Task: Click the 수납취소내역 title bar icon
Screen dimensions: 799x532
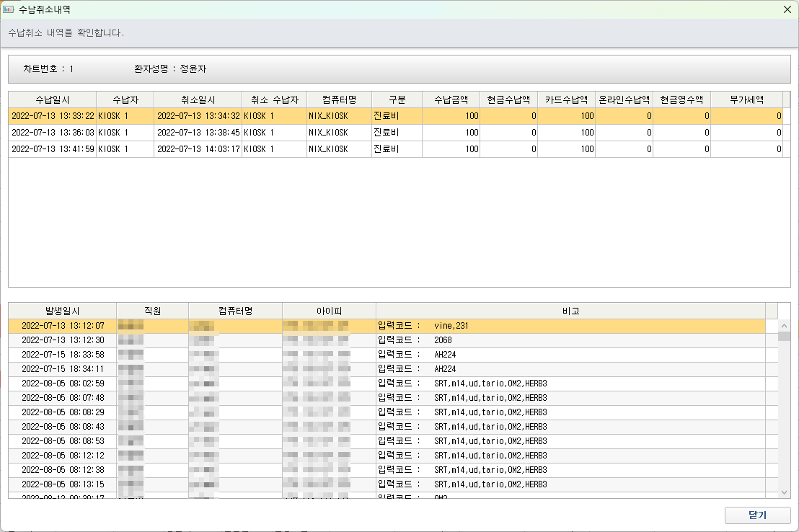Action: coord(9,10)
